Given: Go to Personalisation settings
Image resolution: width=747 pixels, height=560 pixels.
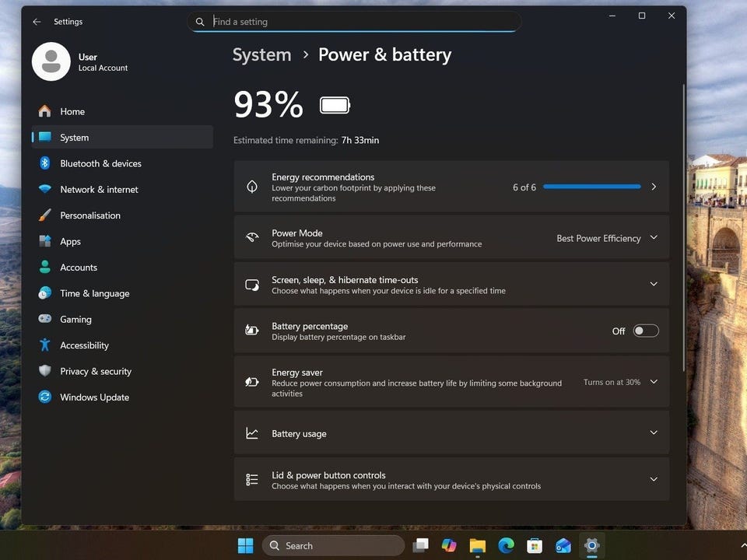Looking at the screenshot, I should 90,215.
